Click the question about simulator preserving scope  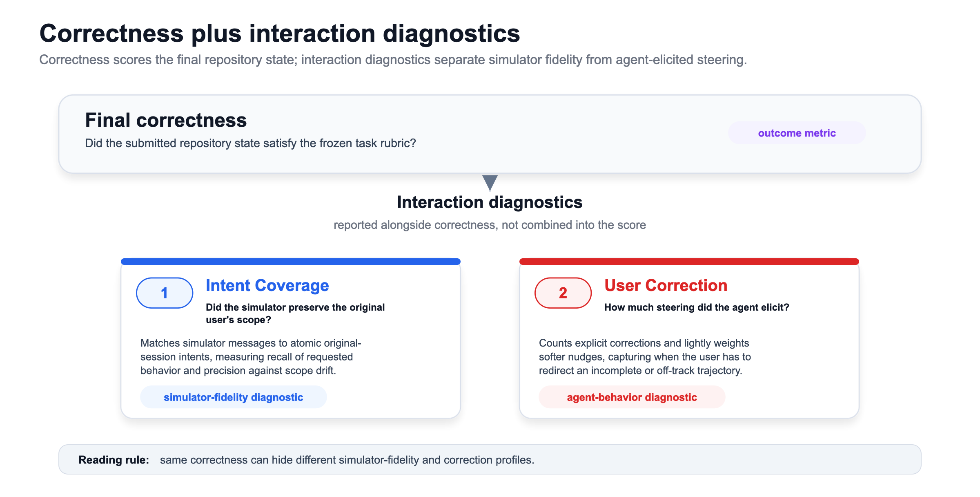[x=295, y=313]
